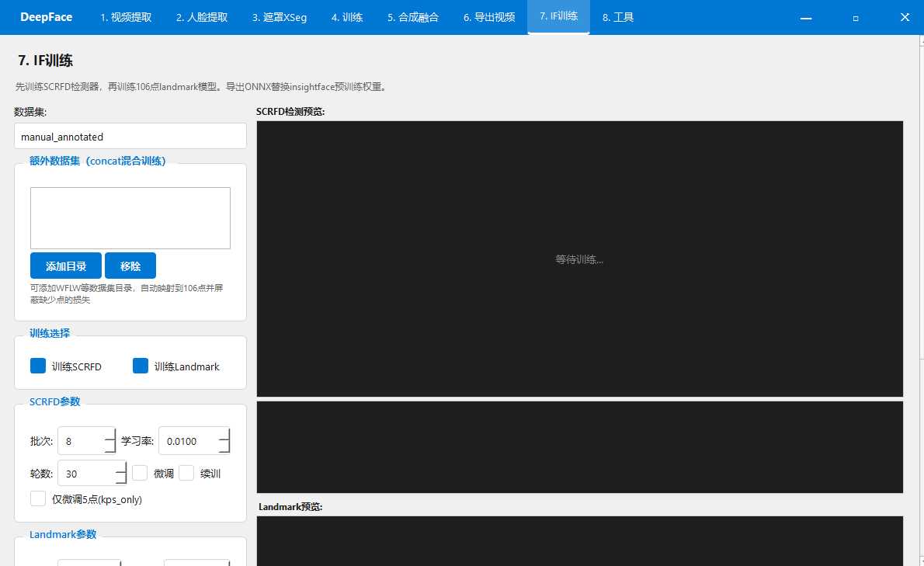
Task: Click the 添加目录 button
Action: 66,266
